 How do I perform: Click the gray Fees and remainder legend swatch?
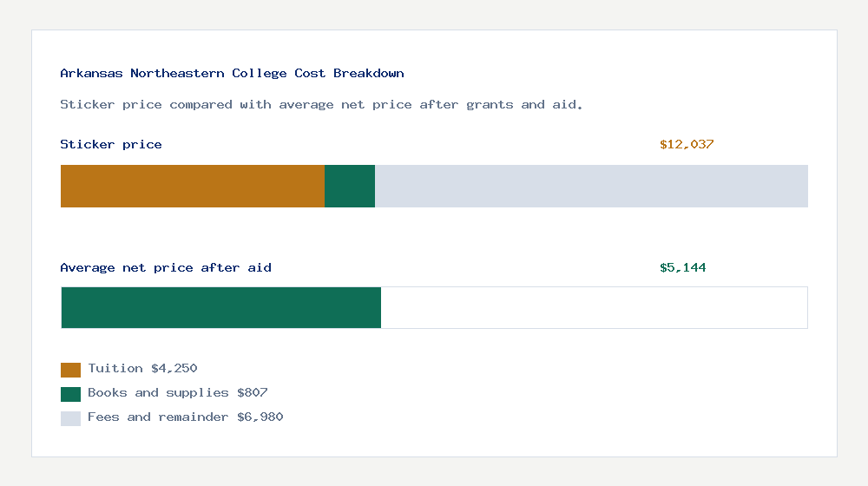[70, 418]
